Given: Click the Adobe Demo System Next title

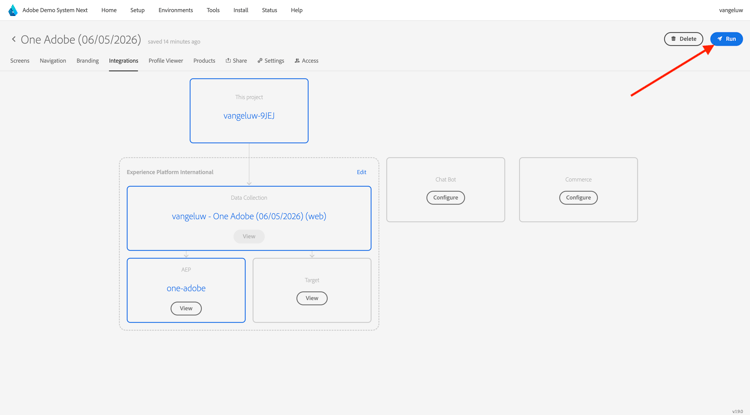Looking at the screenshot, I should coord(55,10).
